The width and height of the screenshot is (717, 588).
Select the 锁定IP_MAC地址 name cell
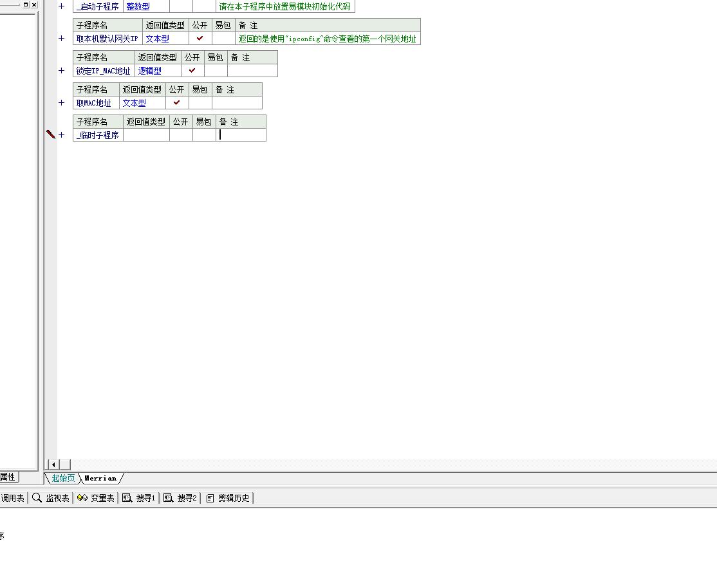point(104,70)
